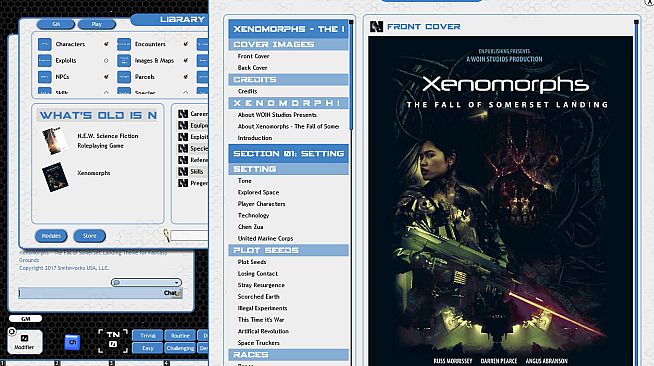Click the Modules button
This screenshot has height=366, width=654.
[51, 236]
